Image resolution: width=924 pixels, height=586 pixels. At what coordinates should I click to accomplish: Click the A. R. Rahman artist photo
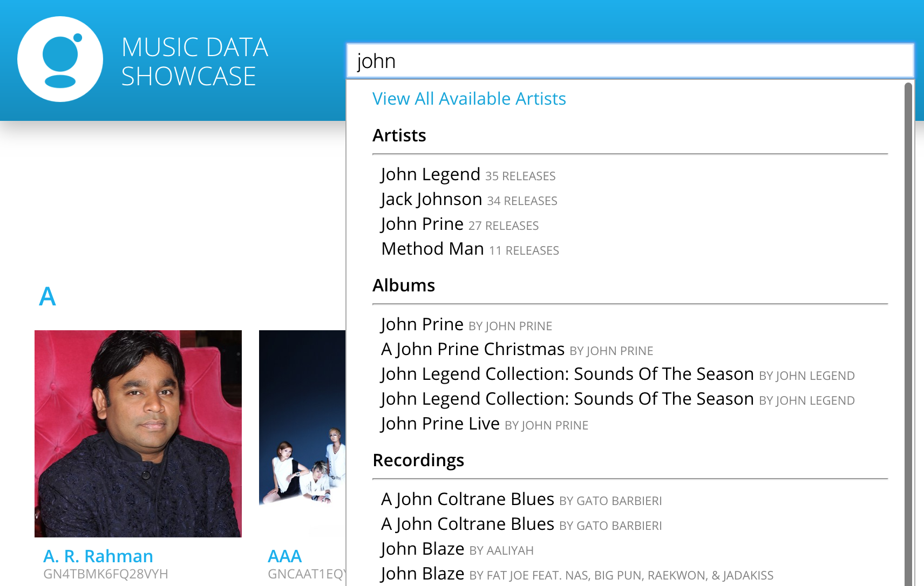pyautogui.click(x=138, y=433)
